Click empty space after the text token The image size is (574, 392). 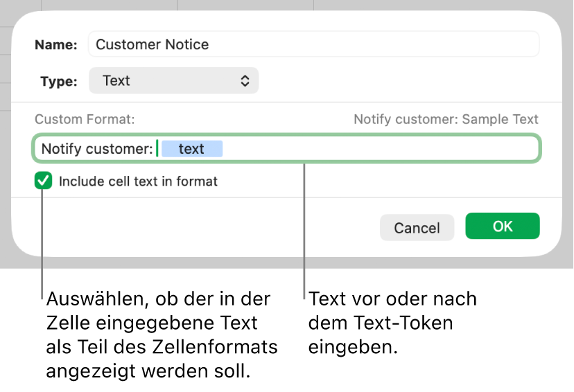pos(381,149)
